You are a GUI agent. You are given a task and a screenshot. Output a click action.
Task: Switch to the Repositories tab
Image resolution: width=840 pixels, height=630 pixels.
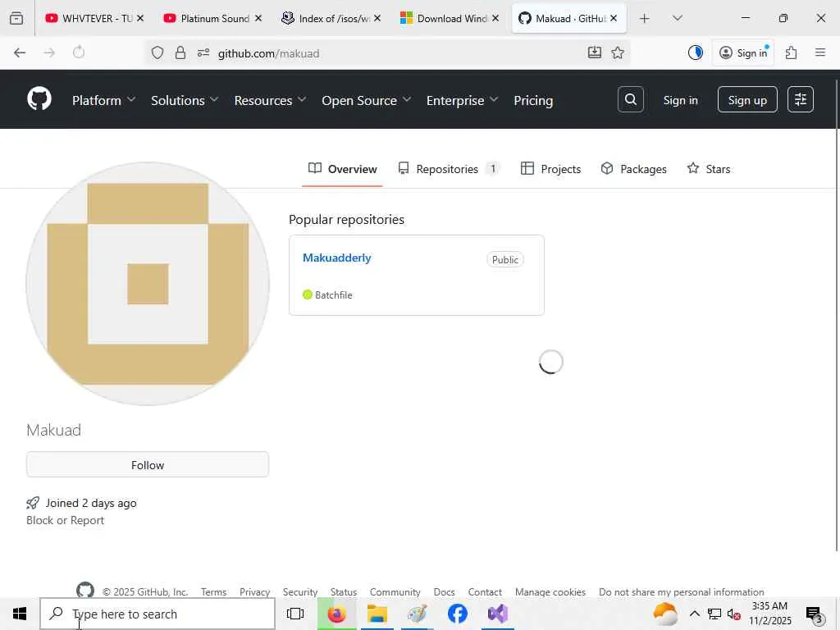449,169
